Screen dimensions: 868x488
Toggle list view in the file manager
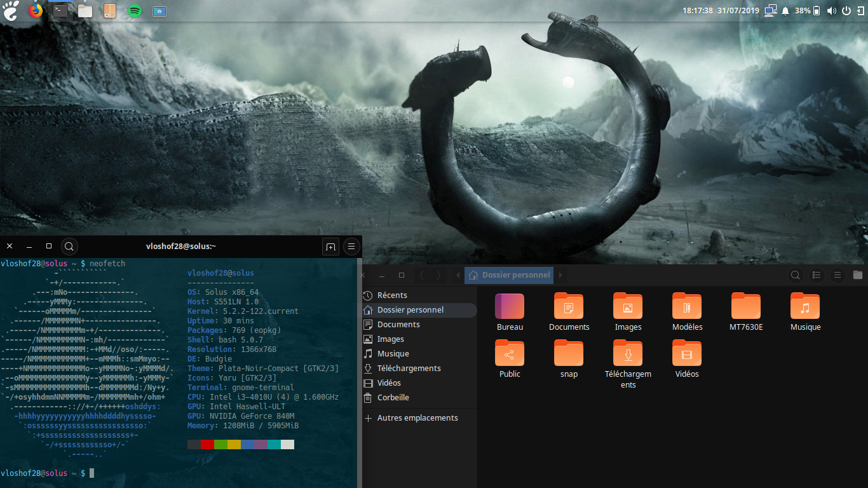[817, 275]
